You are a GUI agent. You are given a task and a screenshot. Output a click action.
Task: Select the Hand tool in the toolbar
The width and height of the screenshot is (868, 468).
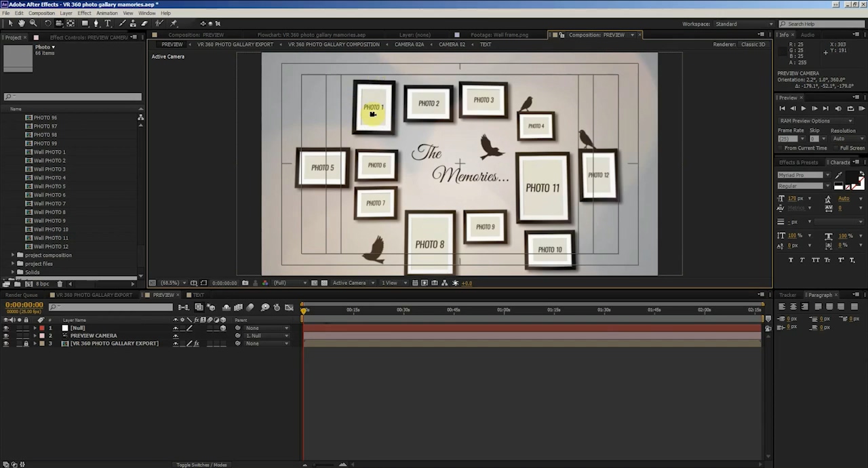click(22, 24)
